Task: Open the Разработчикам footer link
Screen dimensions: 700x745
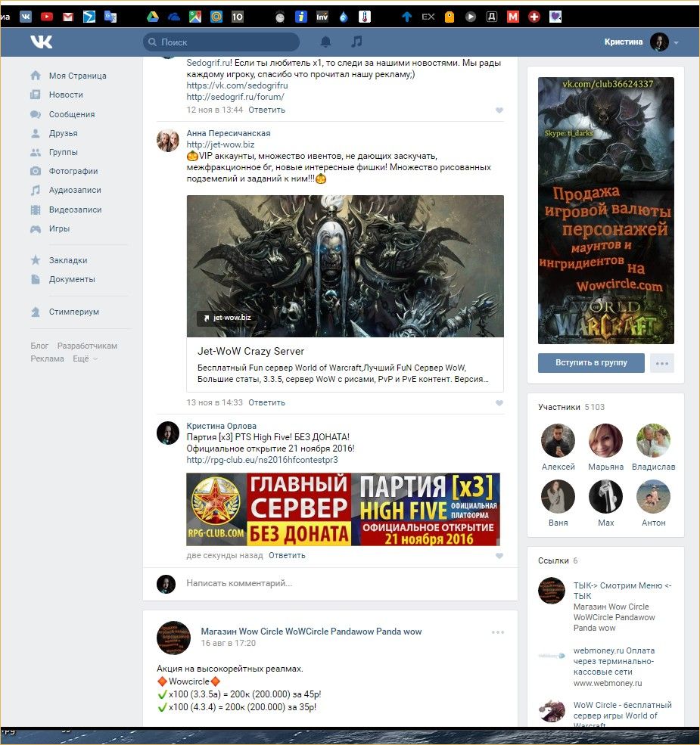Action: pyautogui.click(x=87, y=346)
